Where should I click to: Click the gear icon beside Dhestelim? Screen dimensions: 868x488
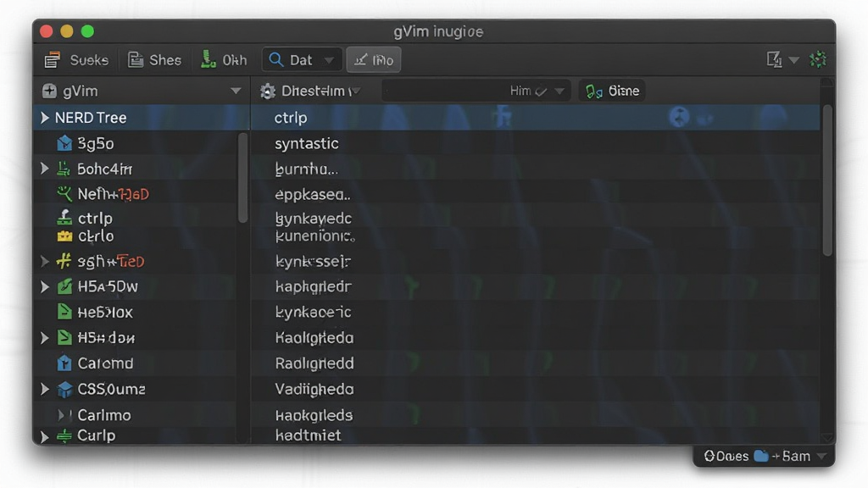tap(268, 91)
